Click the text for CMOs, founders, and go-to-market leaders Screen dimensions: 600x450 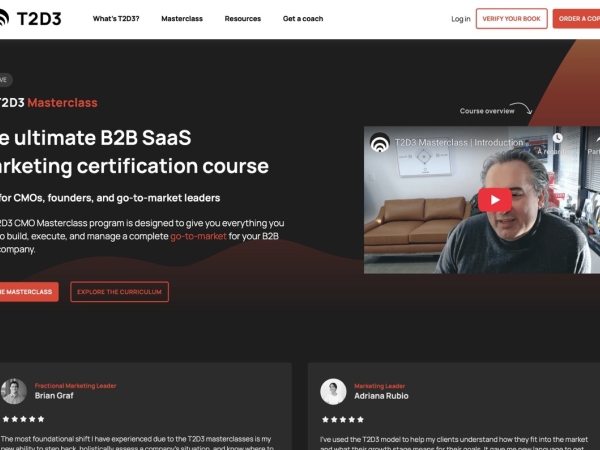110,198
